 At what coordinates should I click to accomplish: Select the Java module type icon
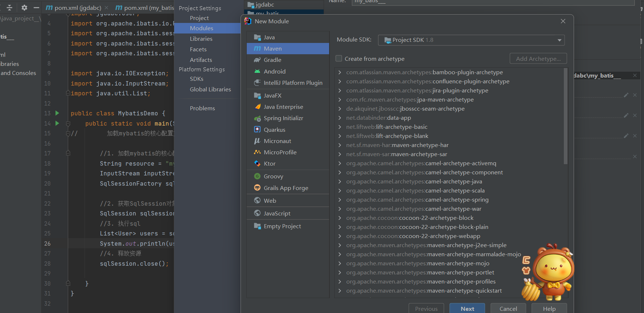(x=257, y=37)
